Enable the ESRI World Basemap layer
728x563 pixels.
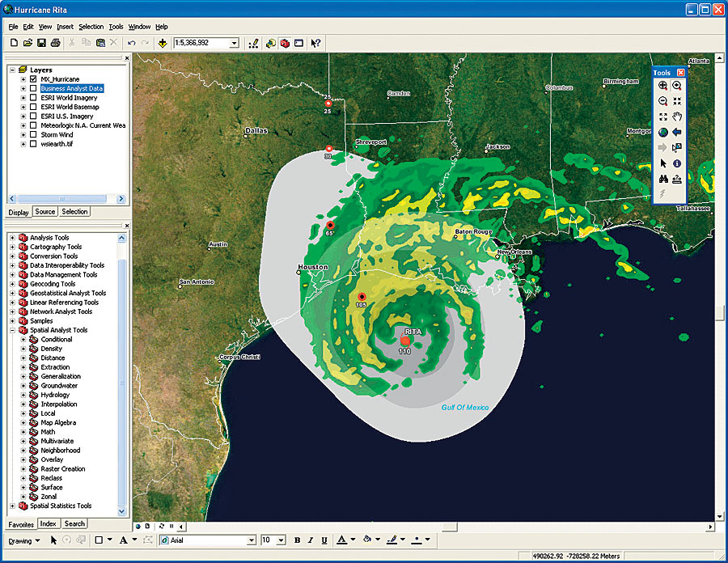point(33,107)
